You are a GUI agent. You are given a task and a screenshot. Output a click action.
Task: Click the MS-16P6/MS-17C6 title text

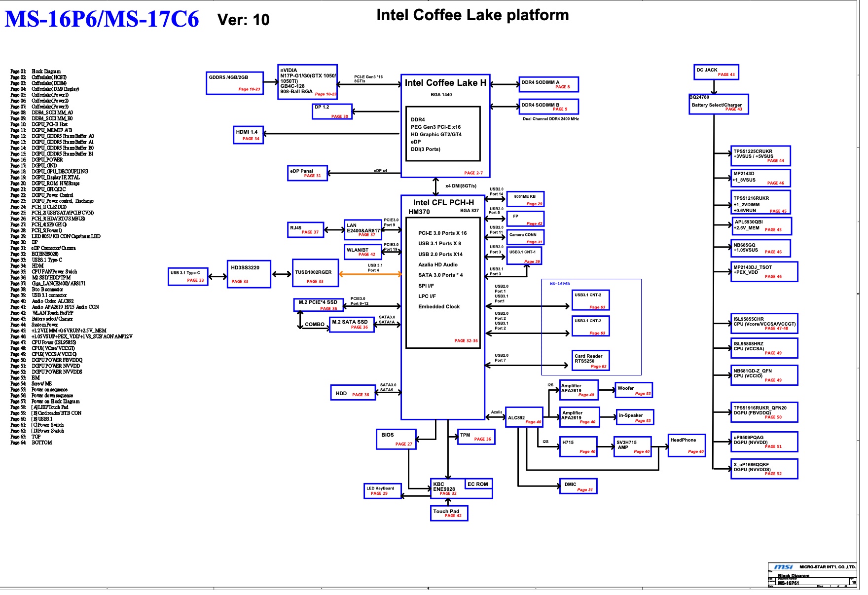(102, 19)
